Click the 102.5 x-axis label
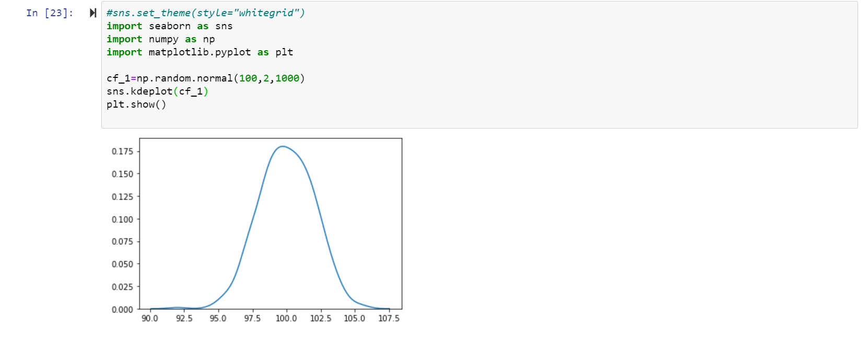Viewport: 868px width, 337px height. [321, 318]
